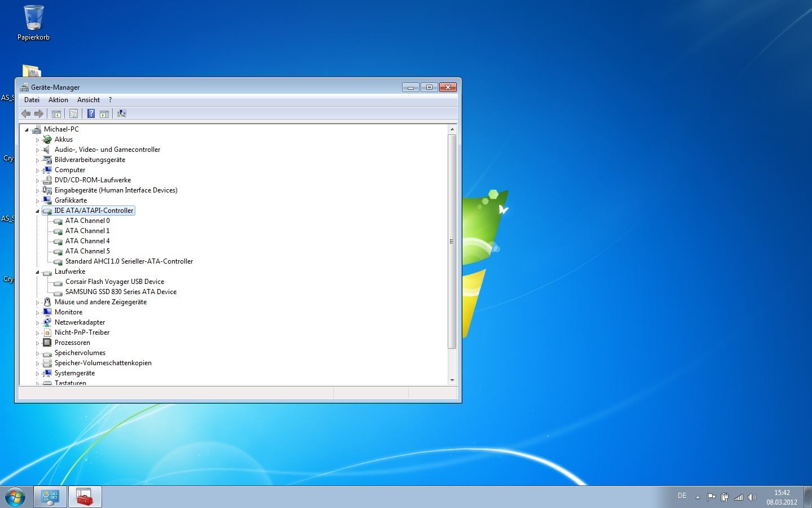Show hidden tray icons arrow
Viewport: 812px width, 508px height.
pyautogui.click(x=698, y=497)
